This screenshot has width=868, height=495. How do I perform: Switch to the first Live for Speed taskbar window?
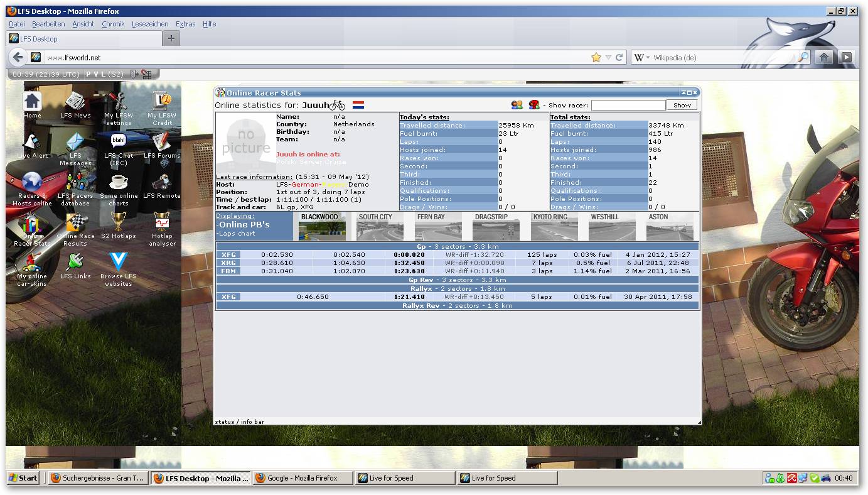(405, 478)
